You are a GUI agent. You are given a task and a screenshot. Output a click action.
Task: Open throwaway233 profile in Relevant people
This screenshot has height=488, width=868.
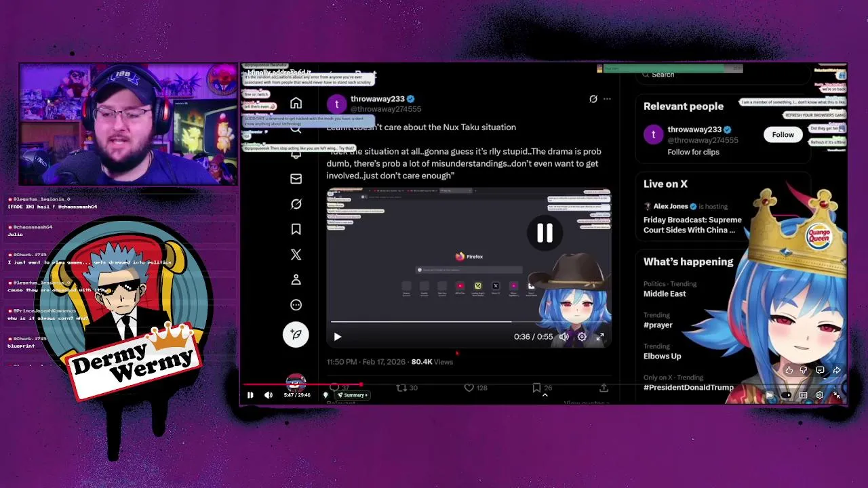click(694, 129)
